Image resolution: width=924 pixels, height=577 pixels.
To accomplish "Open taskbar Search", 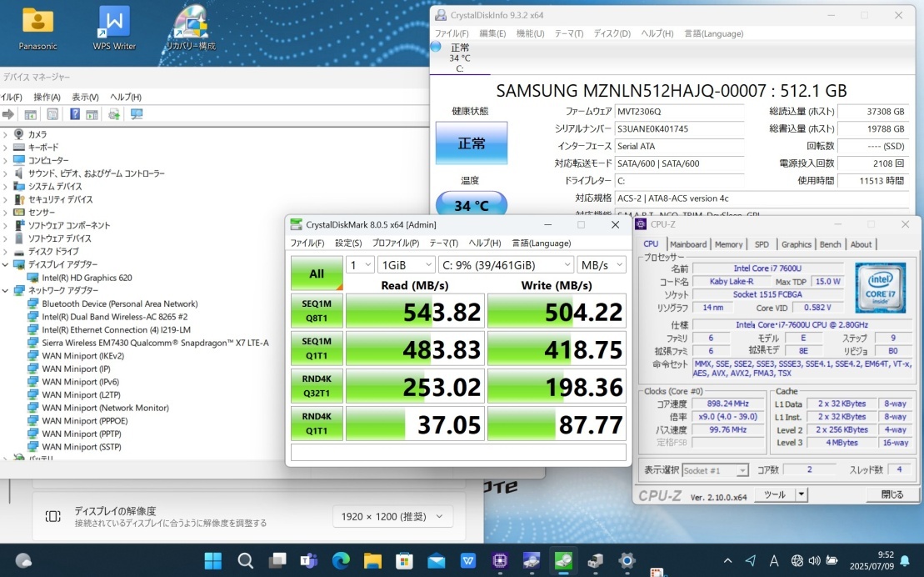I will tap(245, 560).
